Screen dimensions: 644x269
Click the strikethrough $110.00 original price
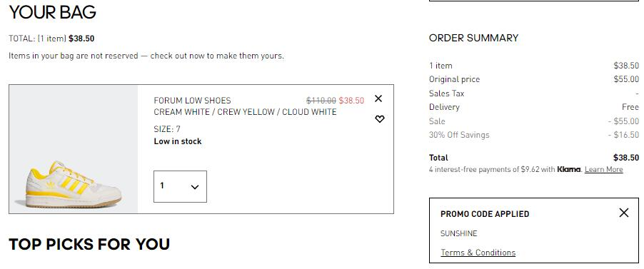pyautogui.click(x=321, y=100)
